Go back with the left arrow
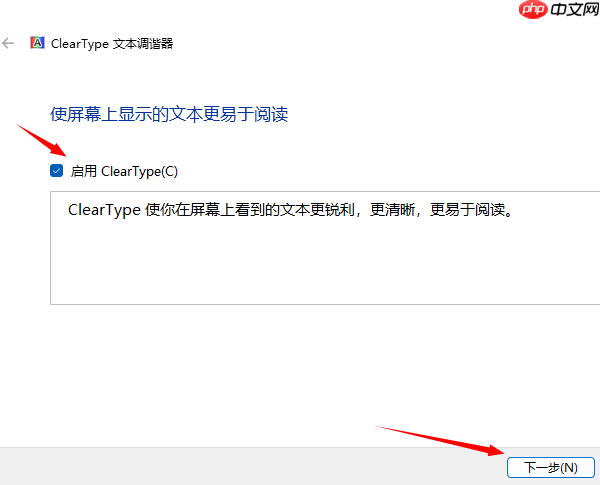This screenshot has width=600, height=485. (8, 43)
